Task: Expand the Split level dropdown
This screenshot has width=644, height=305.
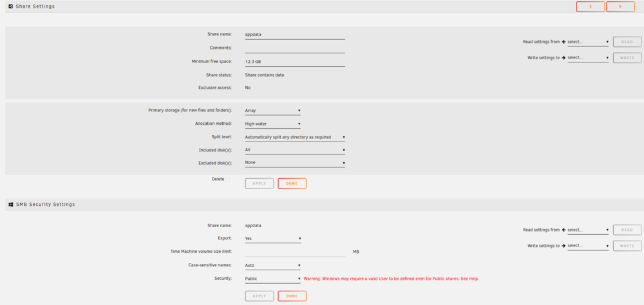Action: coord(295,137)
